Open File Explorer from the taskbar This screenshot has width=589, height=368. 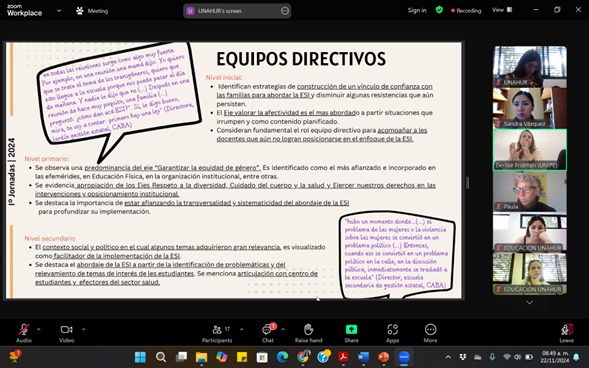[x=201, y=357]
